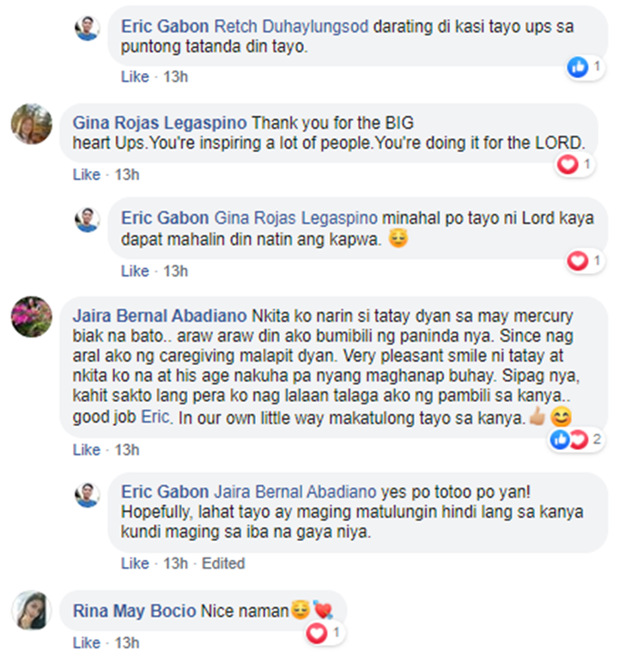Open Gina Rojas Legaspino's profile picture

click(32, 124)
